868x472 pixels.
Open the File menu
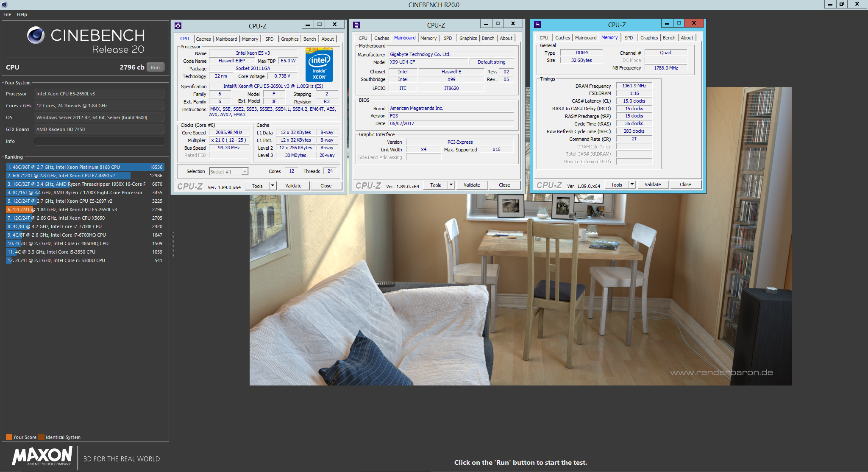click(7, 14)
